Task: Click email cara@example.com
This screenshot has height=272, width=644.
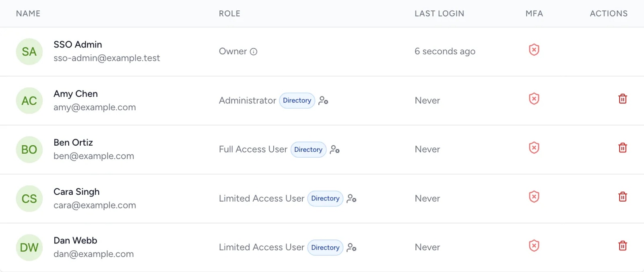Action: click(95, 205)
